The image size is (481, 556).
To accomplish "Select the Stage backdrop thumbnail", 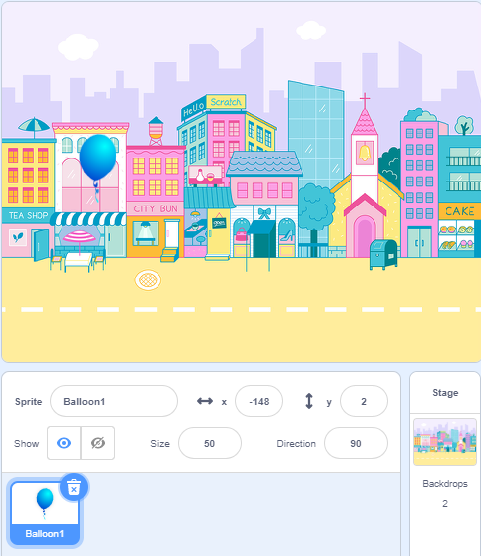I will (445, 441).
